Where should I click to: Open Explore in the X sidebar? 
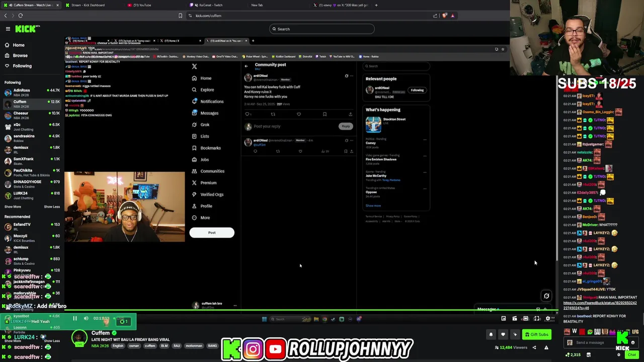(203, 89)
